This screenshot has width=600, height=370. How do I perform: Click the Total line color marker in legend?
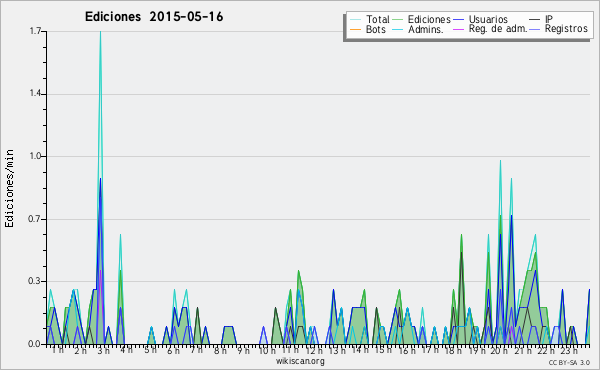pos(355,20)
